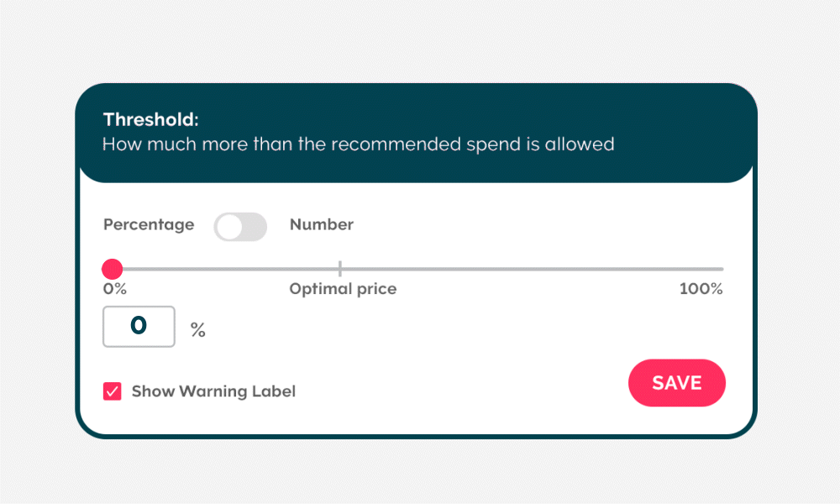
Task: Click slider track between 0% and Optimal price
Action: (x=227, y=269)
